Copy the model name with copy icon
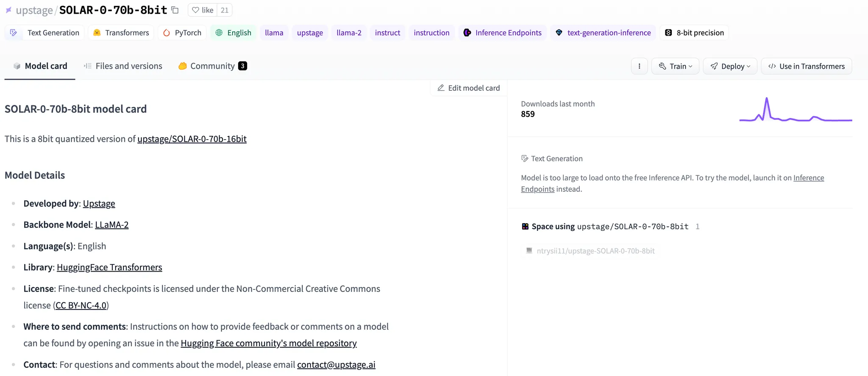 (175, 10)
